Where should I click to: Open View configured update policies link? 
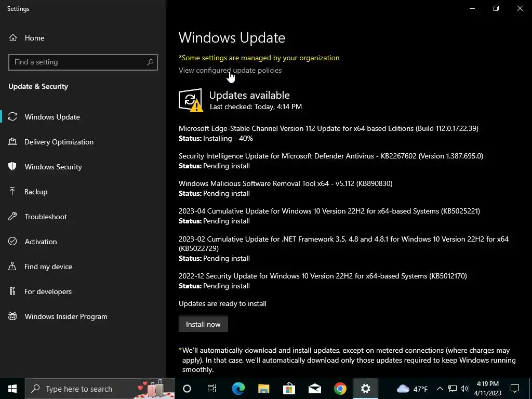[x=230, y=70]
